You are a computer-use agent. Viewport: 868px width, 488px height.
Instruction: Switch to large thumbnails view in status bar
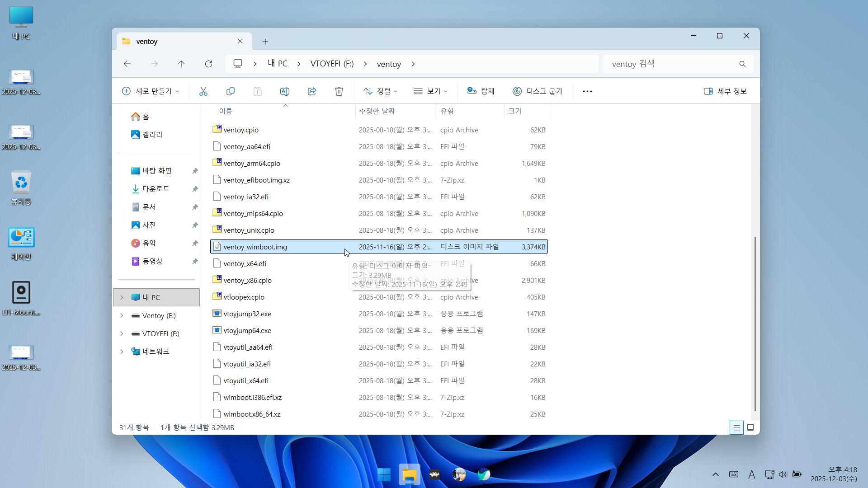[750, 427]
